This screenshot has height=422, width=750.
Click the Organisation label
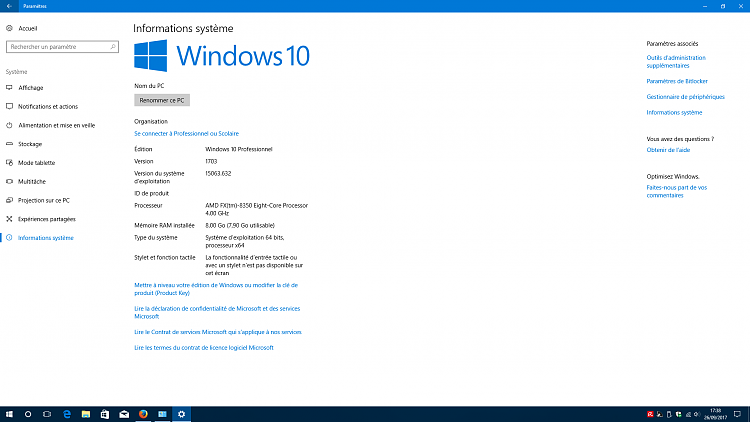pos(151,122)
